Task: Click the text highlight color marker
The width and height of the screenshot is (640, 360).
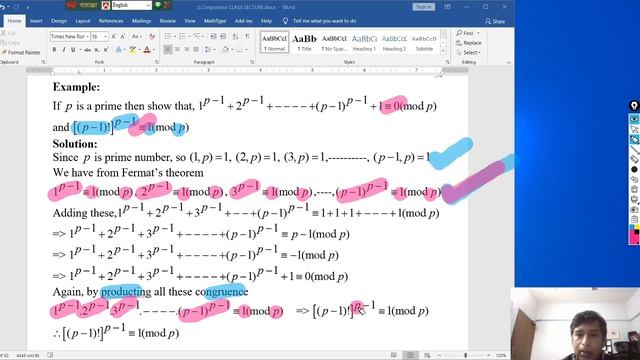Action: click(x=132, y=50)
